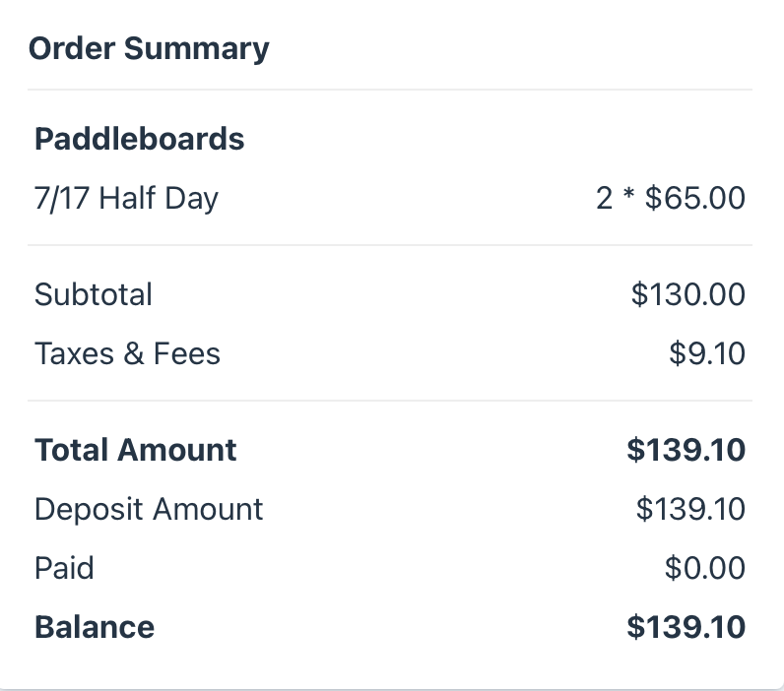Click the Total Amount label

click(x=136, y=450)
